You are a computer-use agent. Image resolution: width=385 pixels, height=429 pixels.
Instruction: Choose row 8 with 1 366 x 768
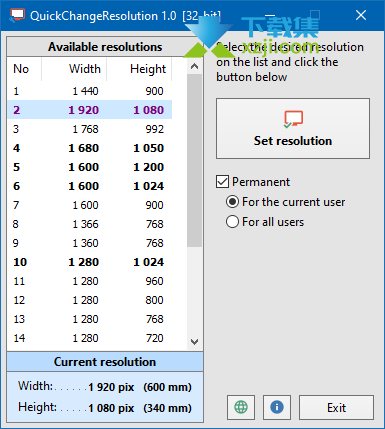[90, 224]
